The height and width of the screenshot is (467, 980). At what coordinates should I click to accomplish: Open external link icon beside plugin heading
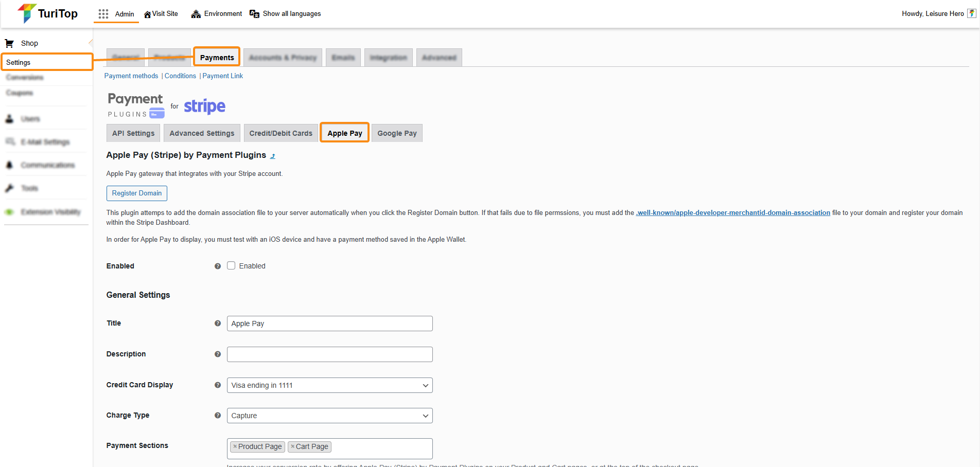point(273,156)
